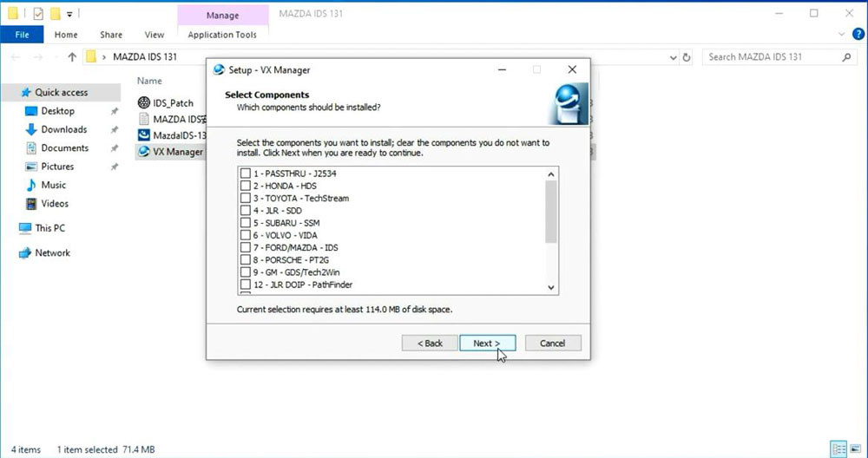Open Music in the navigation pane
The image size is (868, 458).
(x=53, y=185)
